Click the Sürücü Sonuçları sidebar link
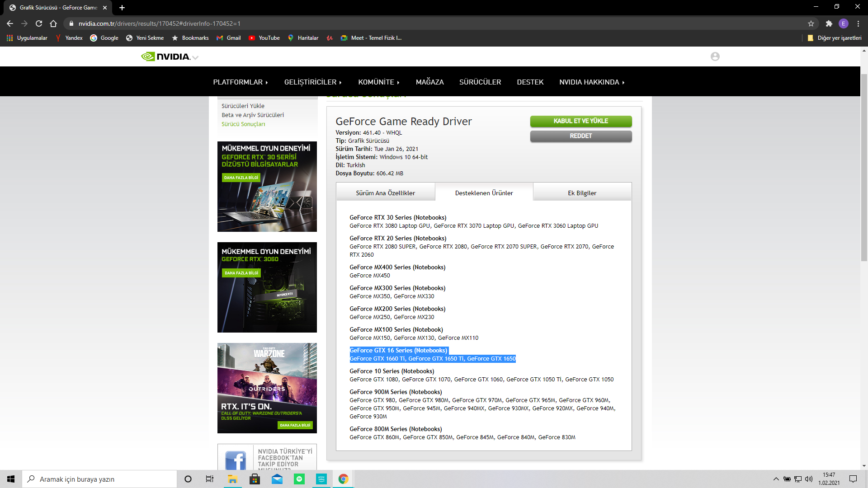The image size is (868, 488). [243, 124]
